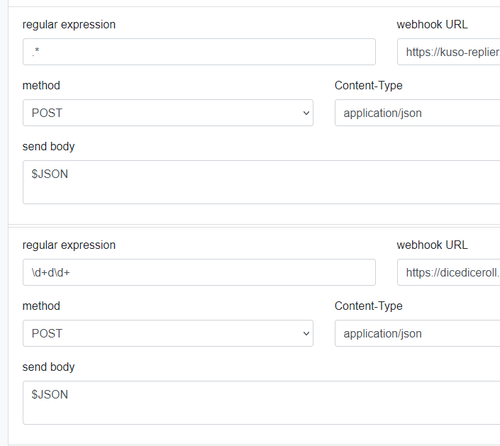Click the second 'send body' label
The width and height of the screenshot is (500, 446).
point(49,367)
